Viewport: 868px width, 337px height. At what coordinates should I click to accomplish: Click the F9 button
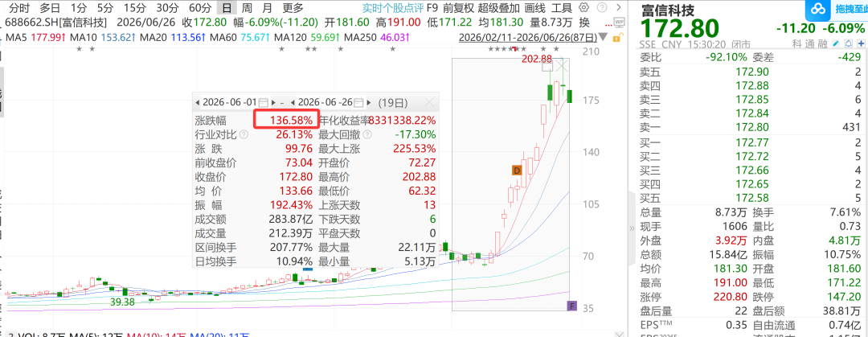pyautogui.click(x=432, y=8)
